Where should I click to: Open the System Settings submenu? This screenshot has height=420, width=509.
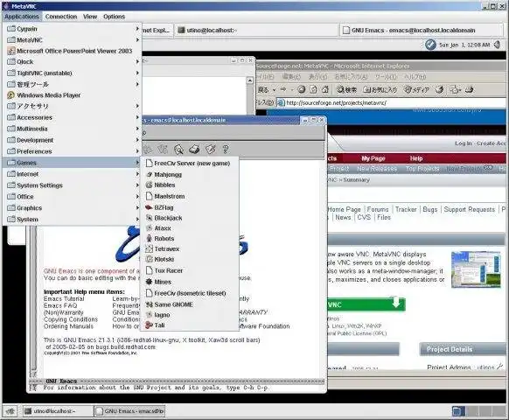(x=73, y=185)
